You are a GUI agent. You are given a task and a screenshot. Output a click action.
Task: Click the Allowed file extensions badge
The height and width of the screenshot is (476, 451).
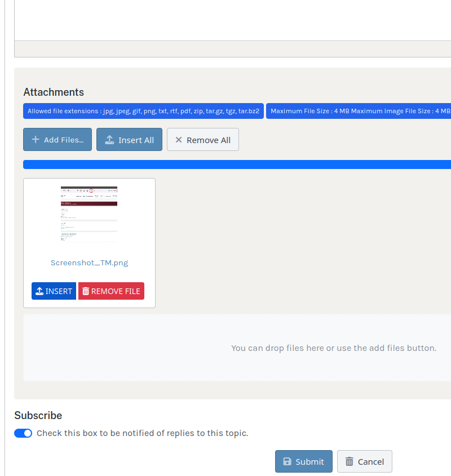143,111
